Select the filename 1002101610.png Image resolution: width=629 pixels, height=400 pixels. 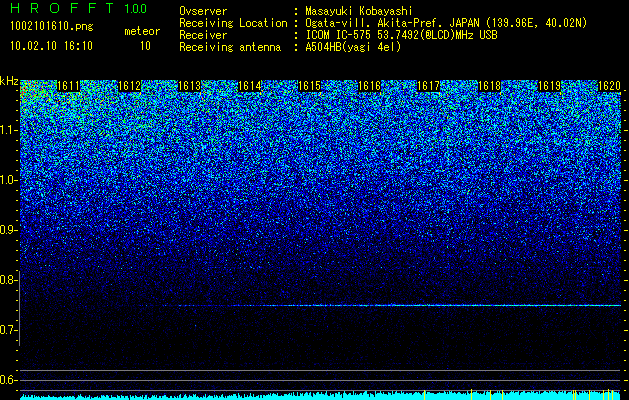pyautogui.click(x=52, y=27)
